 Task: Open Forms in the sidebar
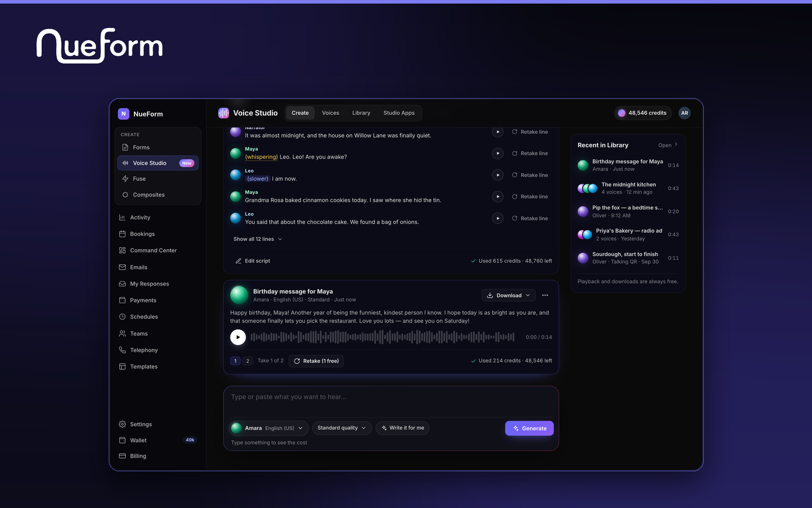(158, 147)
